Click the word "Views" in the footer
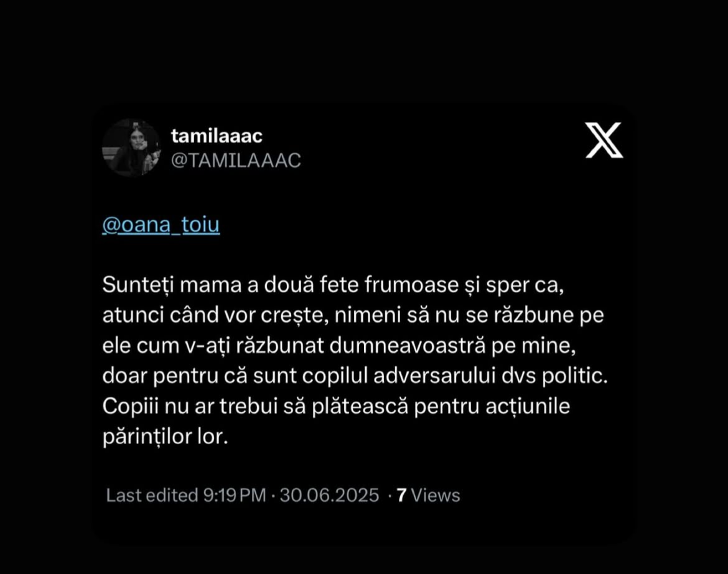This screenshot has height=574, width=728. point(436,495)
